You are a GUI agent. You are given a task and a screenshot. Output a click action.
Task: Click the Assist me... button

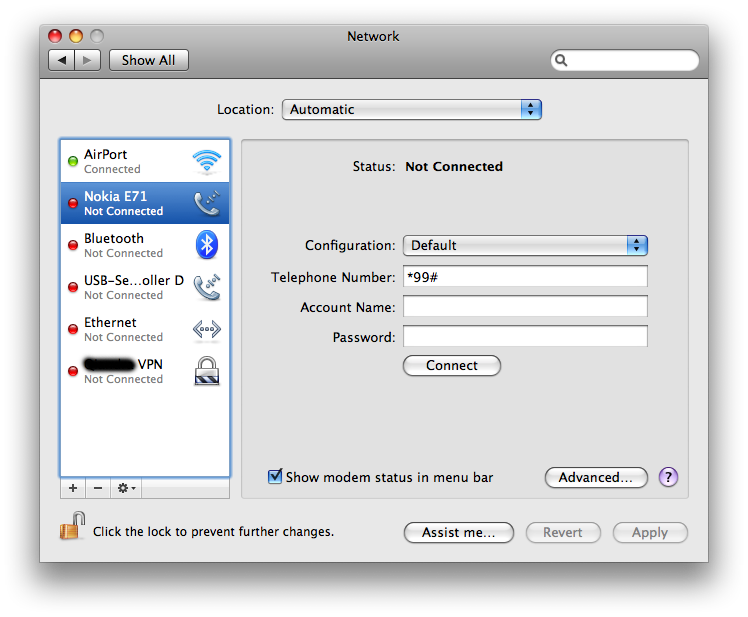(458, 533)
